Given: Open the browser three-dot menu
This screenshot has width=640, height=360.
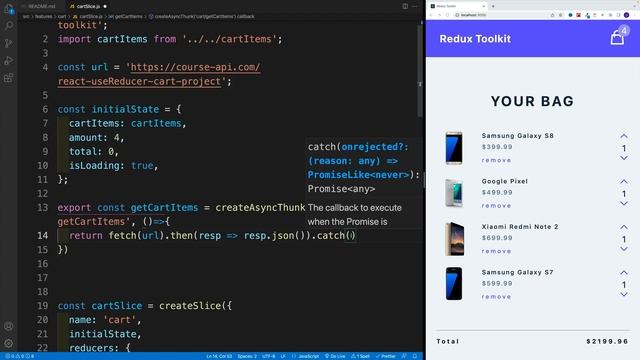Looking at the screenshot, I should (636, 15).
